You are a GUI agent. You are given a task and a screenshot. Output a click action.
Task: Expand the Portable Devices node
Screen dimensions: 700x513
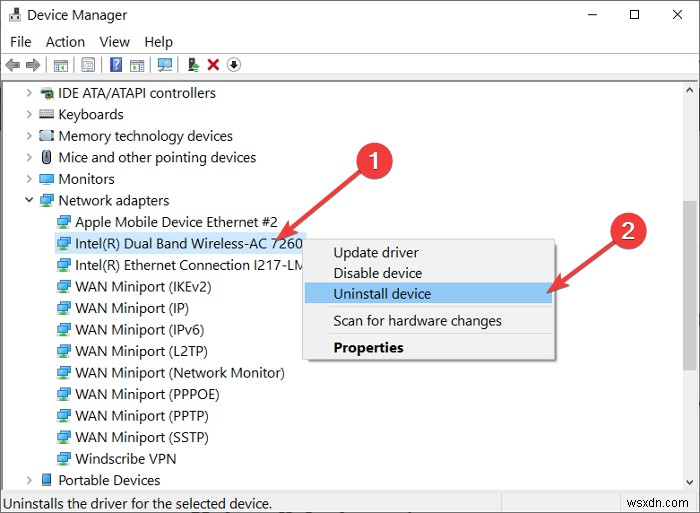click(29, 480)
